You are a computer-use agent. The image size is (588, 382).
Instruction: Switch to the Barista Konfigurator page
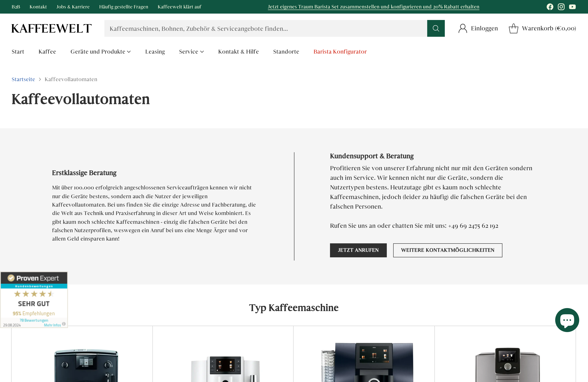coord(340,52)
